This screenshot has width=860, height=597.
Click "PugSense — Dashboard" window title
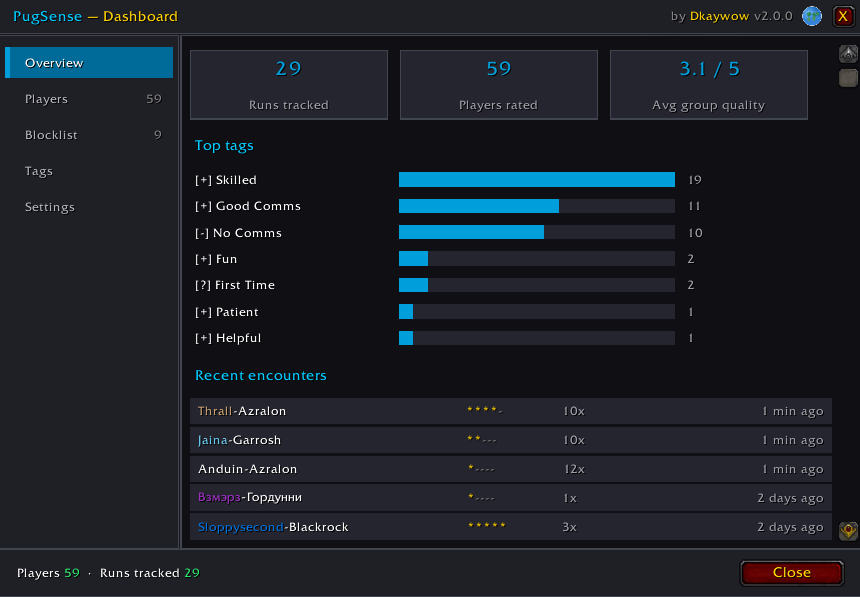pos(95,16)
